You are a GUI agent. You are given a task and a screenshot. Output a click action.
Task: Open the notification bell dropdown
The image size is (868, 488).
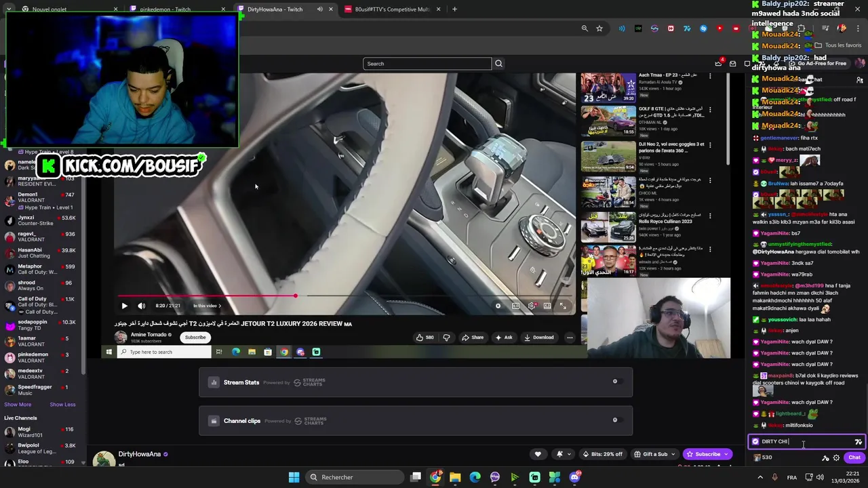564,454
